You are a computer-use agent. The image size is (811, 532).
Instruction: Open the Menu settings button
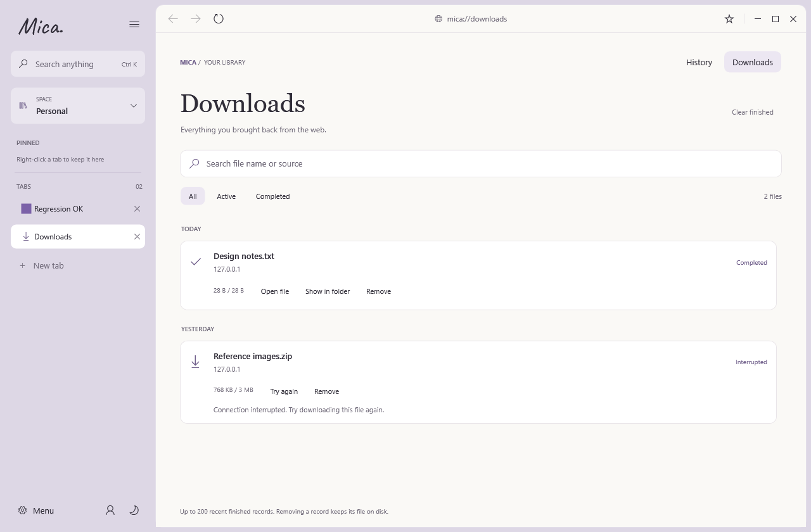coord(36,510)
